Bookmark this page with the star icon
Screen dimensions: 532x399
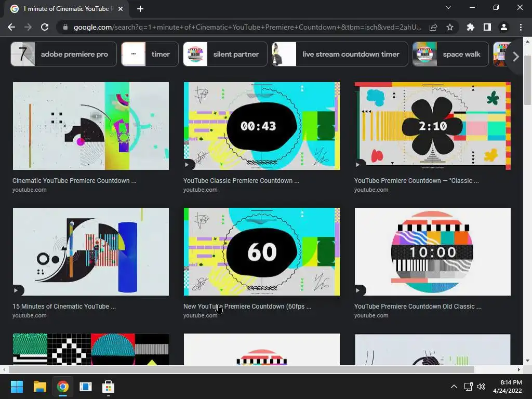click(450, 27)
